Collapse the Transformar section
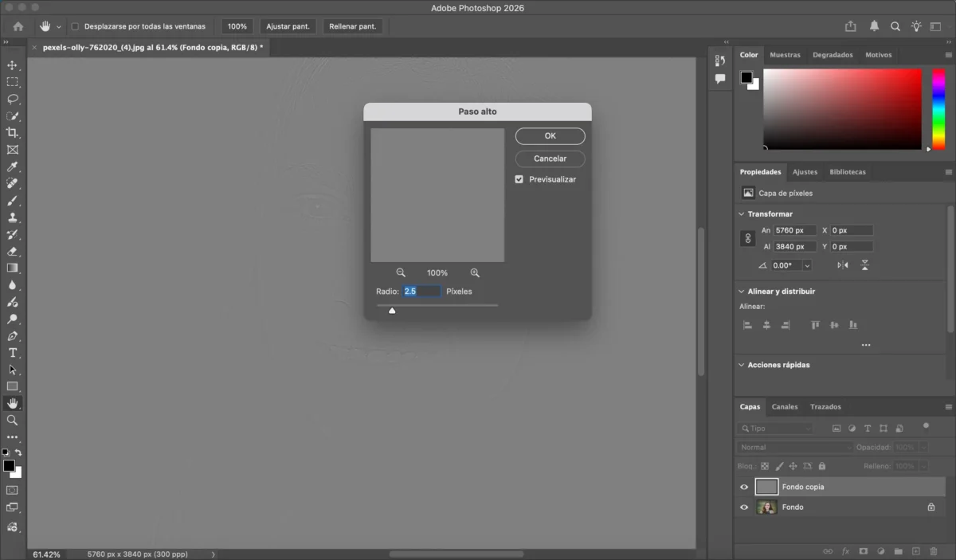The width and height of the screenshot is (956, 560). (741, 214)
